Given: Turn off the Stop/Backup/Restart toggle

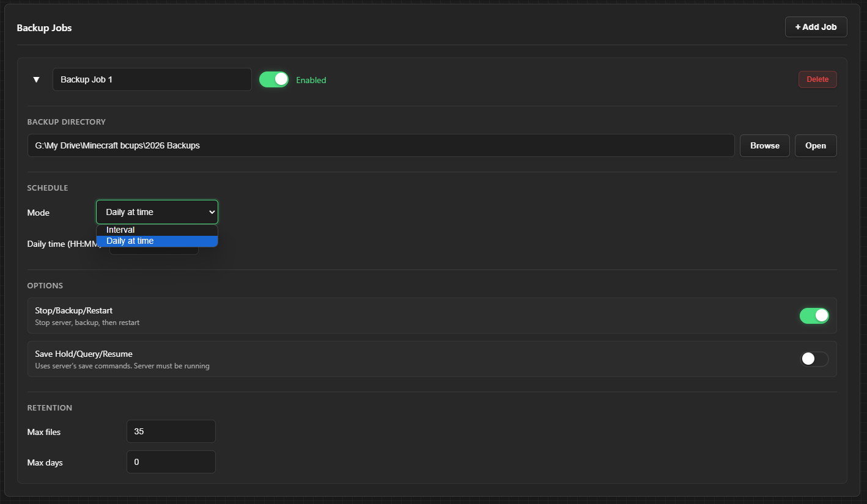Looking at the screenshot, I should pyautogui.click(x=814, y=316).
